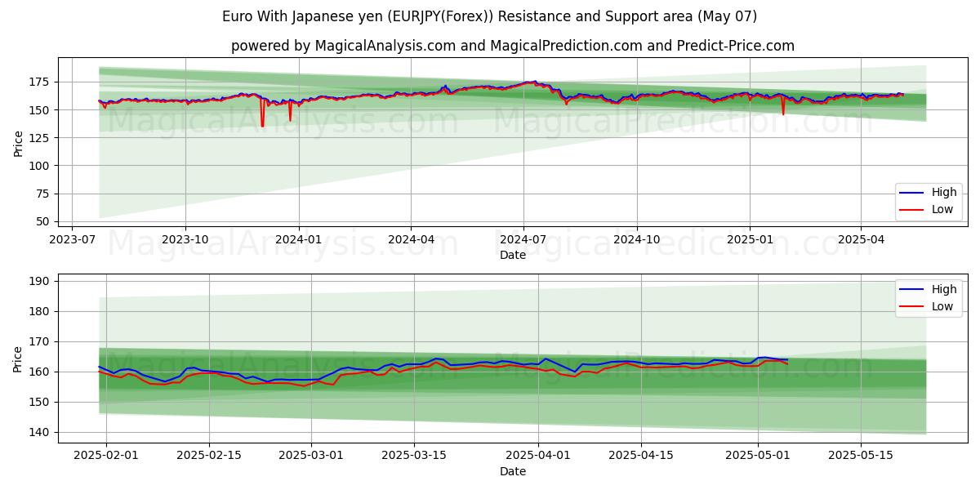Click the '2025-05-01' date tick
This screenshot has height=490, width=980.
pos(758,456)
